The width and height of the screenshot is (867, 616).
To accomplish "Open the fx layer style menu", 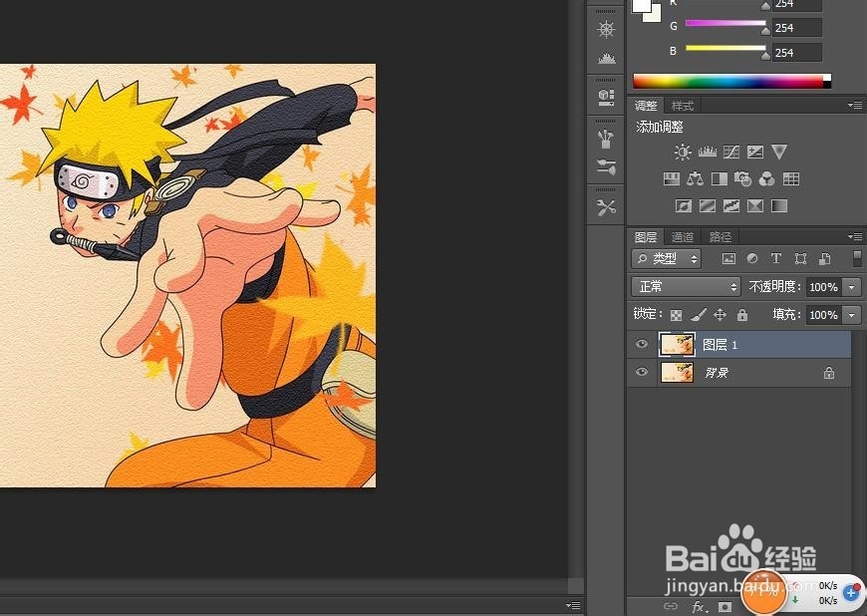I will [699, 607].
